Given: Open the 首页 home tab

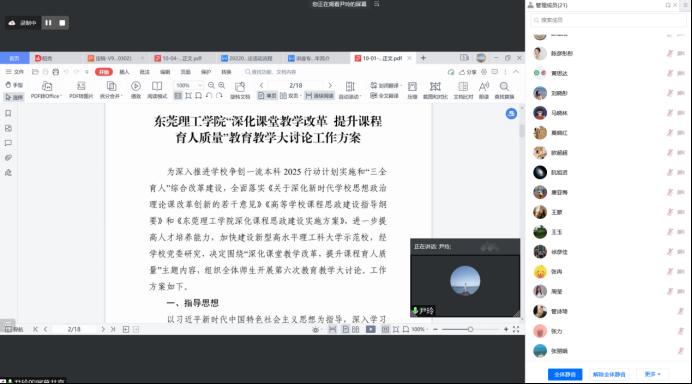Looking at the screenshot, I should coord(15,58).
